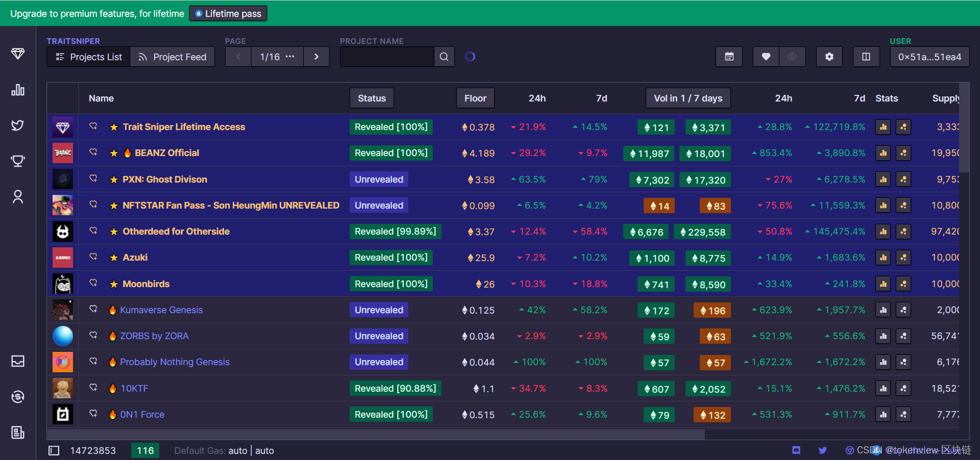Open Trait Sniper Lifetime Access project
This screenshot has height=460, width=980.
point(184,127)
